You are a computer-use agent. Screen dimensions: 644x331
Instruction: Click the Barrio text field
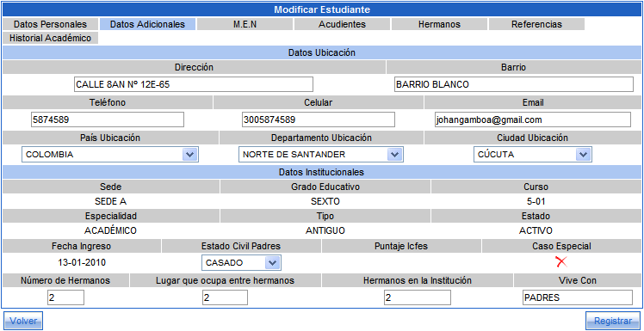[x=513, y=84]
